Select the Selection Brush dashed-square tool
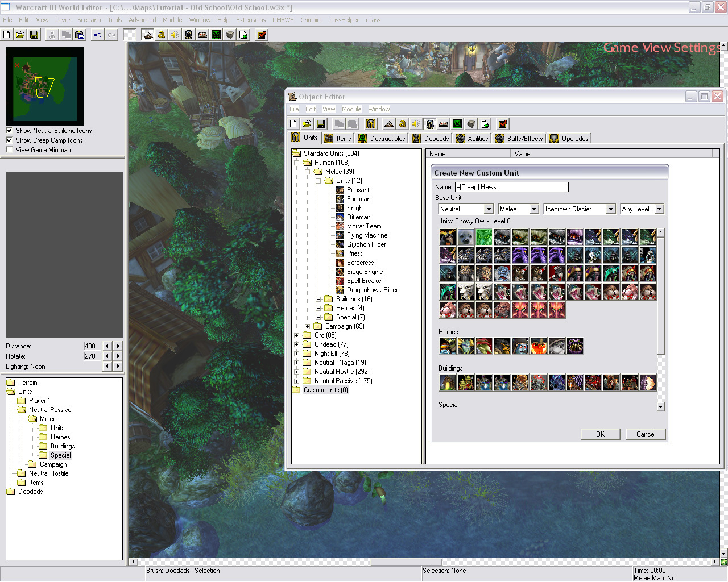Screen dimensions: 728x582 tap(130, 35)
